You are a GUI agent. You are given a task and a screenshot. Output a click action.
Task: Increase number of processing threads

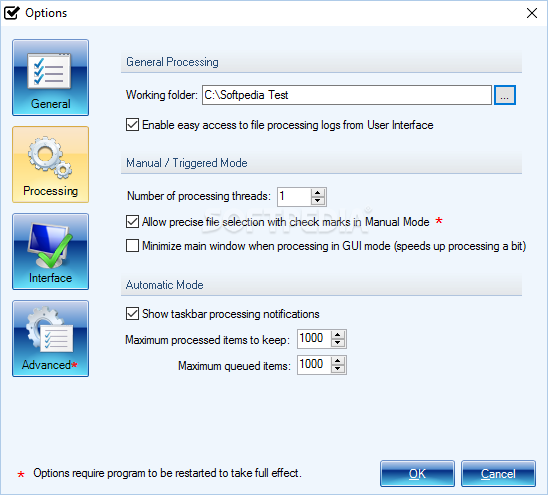tap(317, 192)
